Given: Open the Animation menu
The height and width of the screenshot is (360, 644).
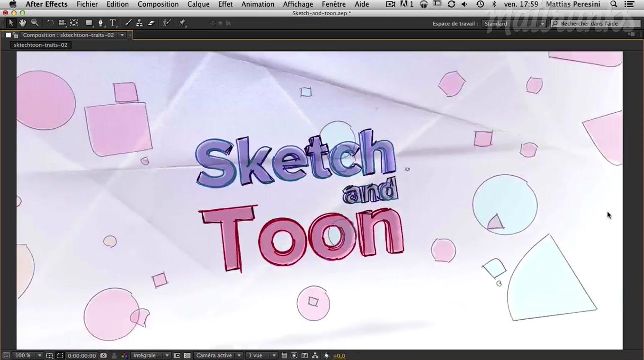Looking at the screenshot, I should [258, 4].
